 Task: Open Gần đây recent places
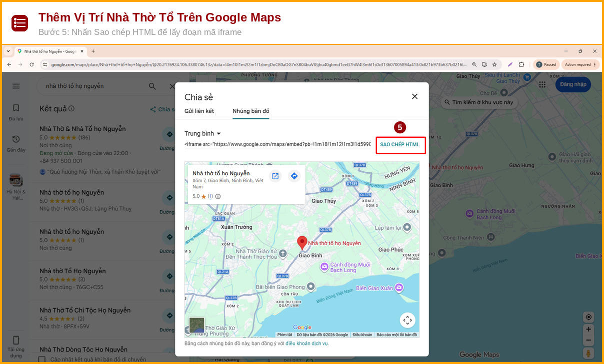coord(16,143)
